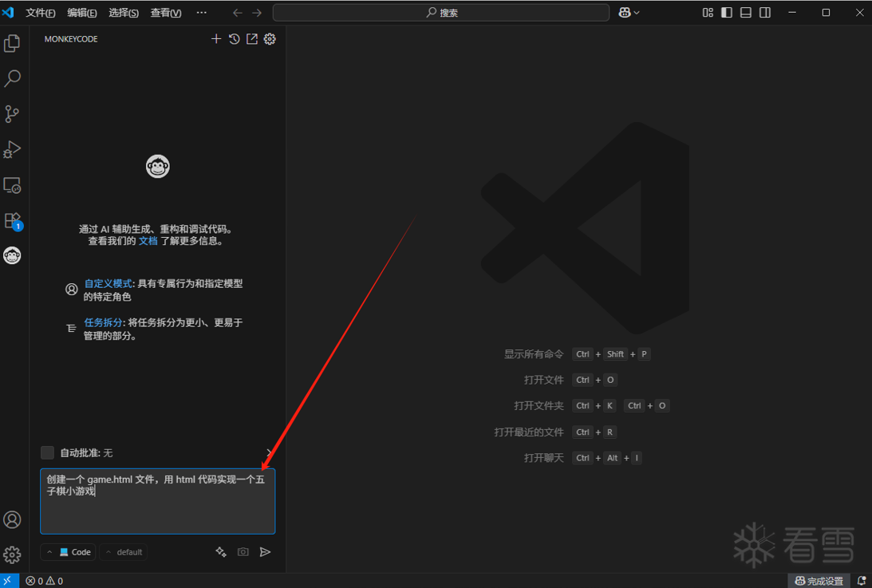Click the MONKEYCODE panel title

pos(71,39)
